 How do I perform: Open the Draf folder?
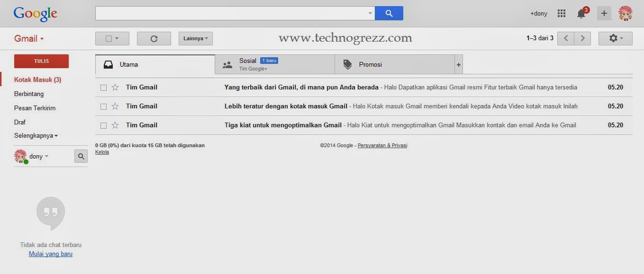(x=20, y=122)
